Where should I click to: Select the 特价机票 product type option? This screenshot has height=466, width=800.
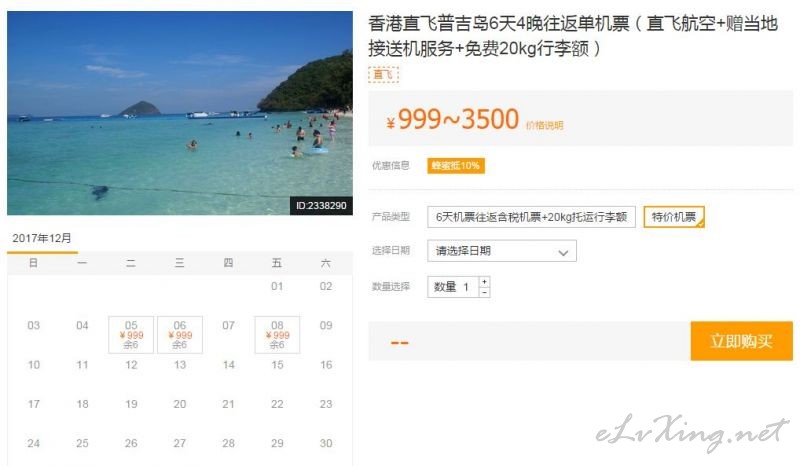coord(673,217)
